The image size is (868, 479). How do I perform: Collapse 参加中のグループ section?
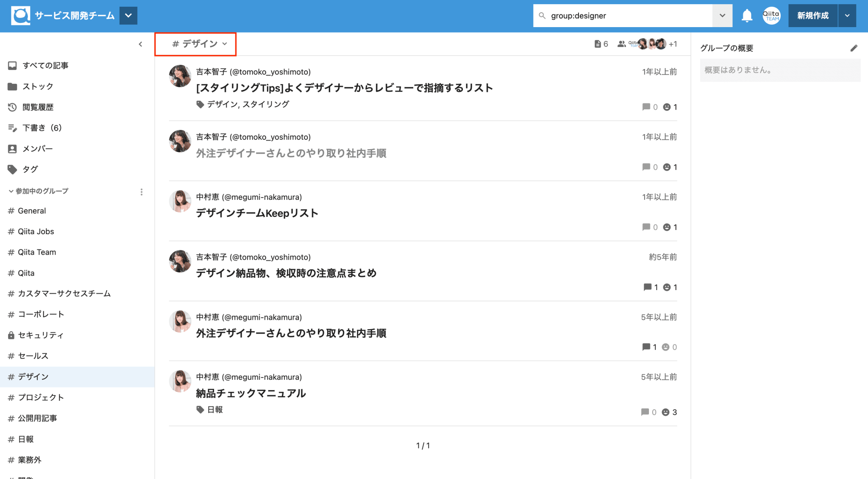[x=11, y=191]
